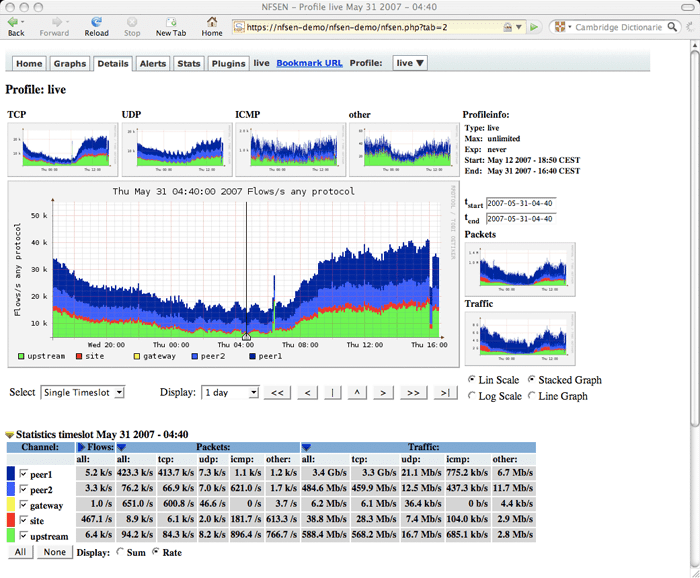Click the t start time input field

521,203
